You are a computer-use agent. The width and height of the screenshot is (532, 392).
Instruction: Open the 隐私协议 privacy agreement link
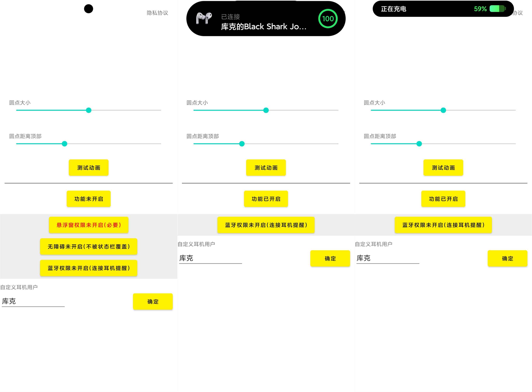point(157,13)
